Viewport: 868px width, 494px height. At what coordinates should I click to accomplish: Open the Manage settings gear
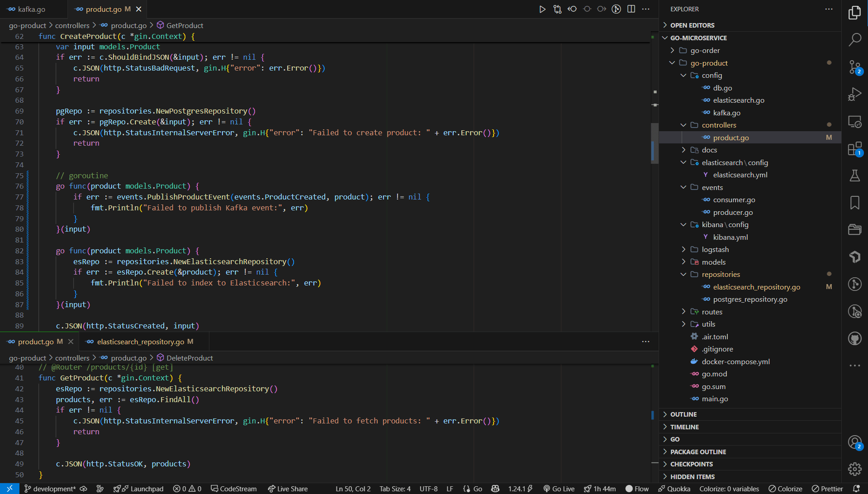[x=855, y=469]
